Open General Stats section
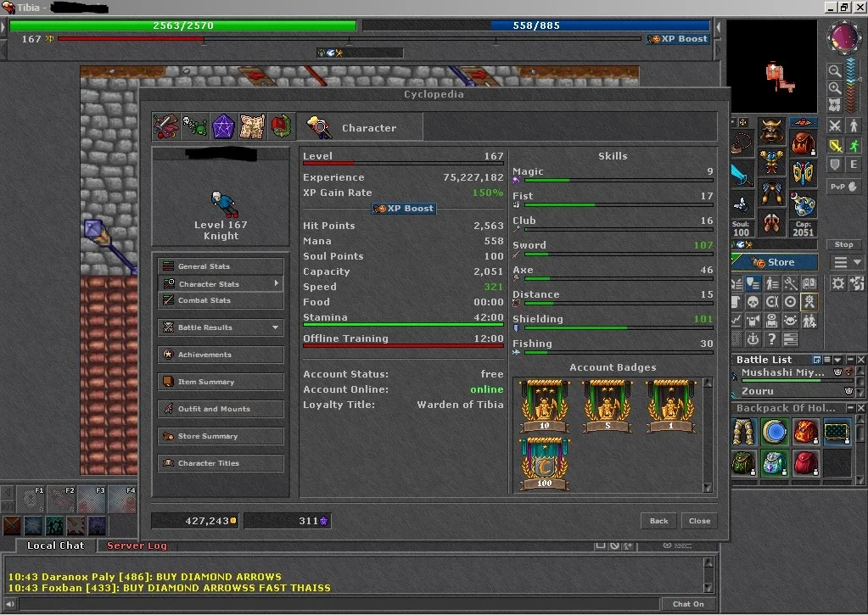This screenshot has width=868, height=615. coord(221,266)
